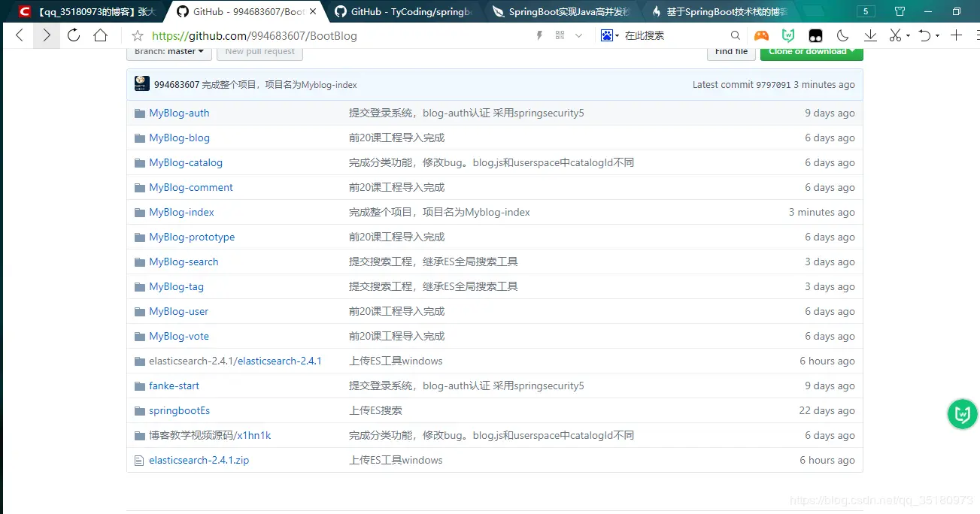Reload the page with the refresh icon
The image size is (980, 514).
pyautogui.click(x=74, y=35)
